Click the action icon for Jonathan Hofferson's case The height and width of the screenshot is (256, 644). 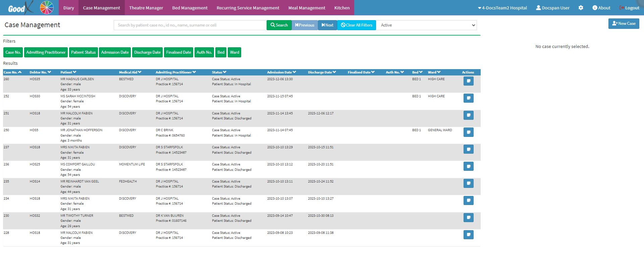468,132
